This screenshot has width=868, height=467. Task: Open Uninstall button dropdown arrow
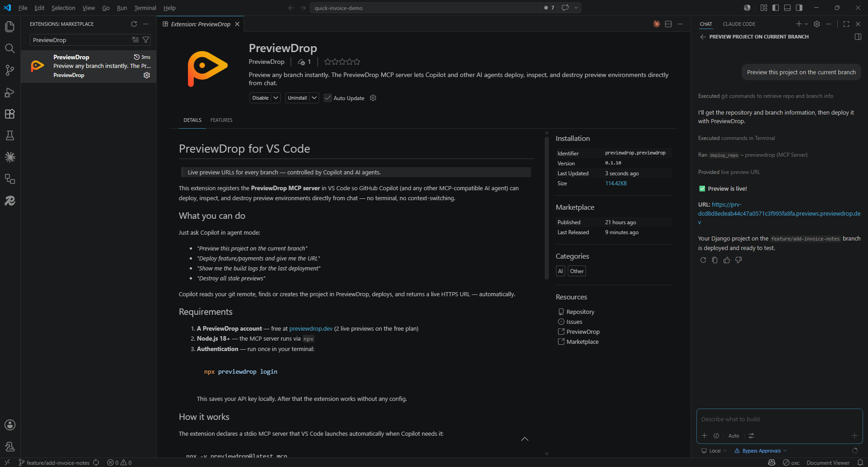pos(314,98)
